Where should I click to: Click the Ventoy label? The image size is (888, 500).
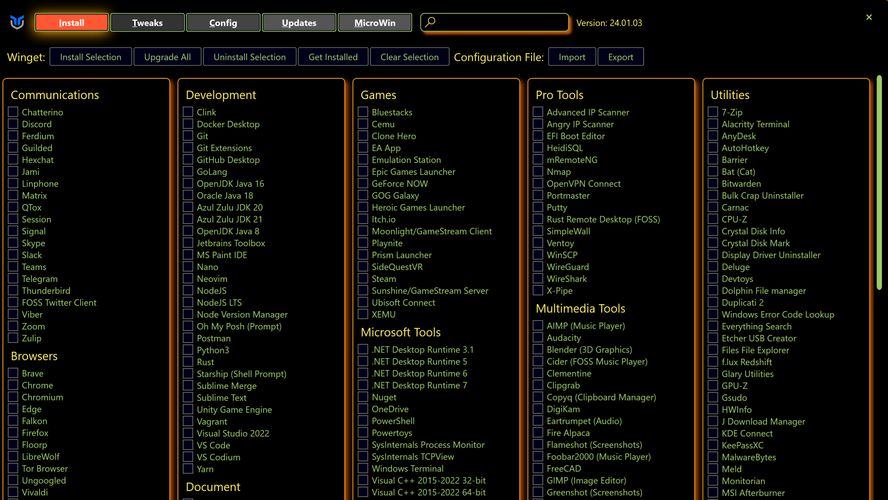click(x=560, y=243)
